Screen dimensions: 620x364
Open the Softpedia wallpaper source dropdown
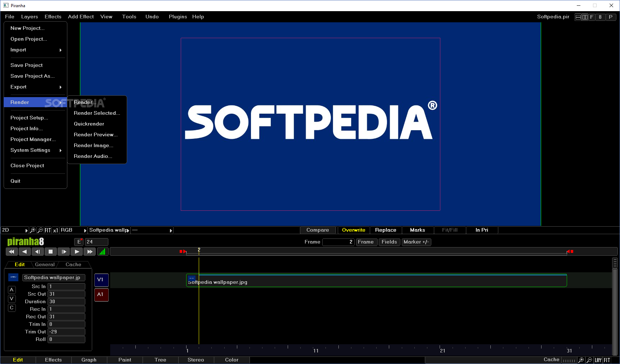tap(109, 230)
